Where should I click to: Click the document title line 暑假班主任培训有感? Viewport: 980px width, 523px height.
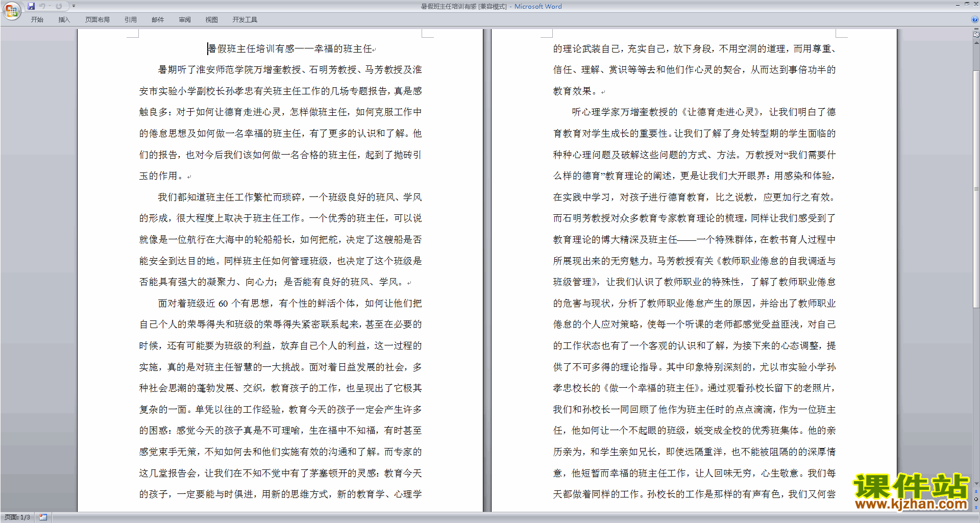[x=290, y=49]
